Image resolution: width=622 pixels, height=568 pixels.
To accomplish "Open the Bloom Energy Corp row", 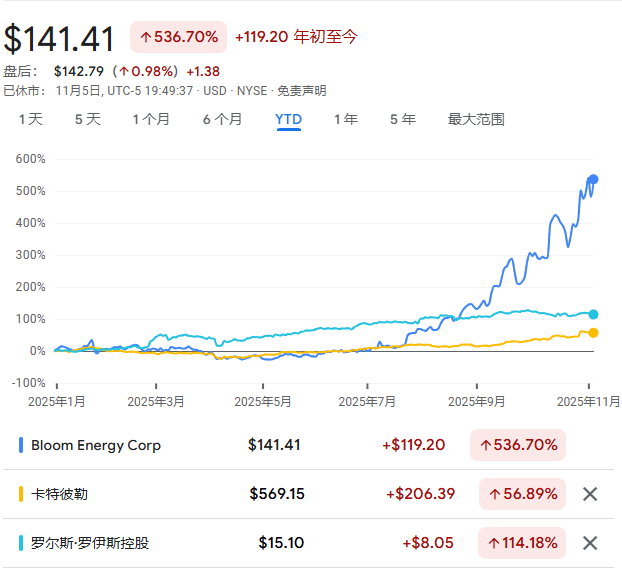I will pyautogui.click(x=96, y=445).
